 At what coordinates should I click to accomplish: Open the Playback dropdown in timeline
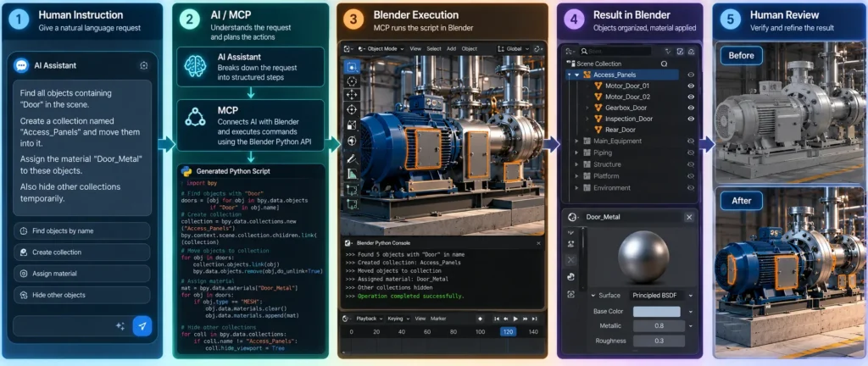[370, 319]
